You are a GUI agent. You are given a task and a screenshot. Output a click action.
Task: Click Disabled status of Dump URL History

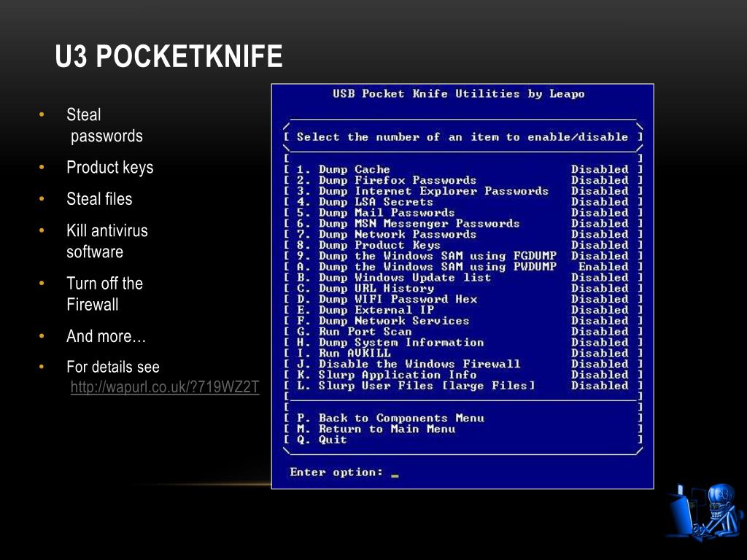(x=600, y=289)
